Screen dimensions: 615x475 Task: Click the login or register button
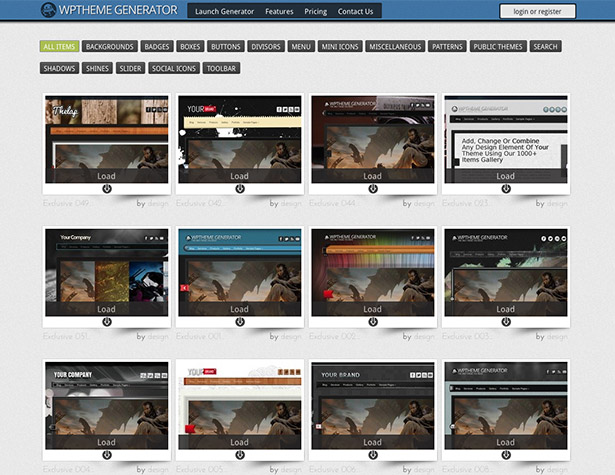[x=537, y=11]
